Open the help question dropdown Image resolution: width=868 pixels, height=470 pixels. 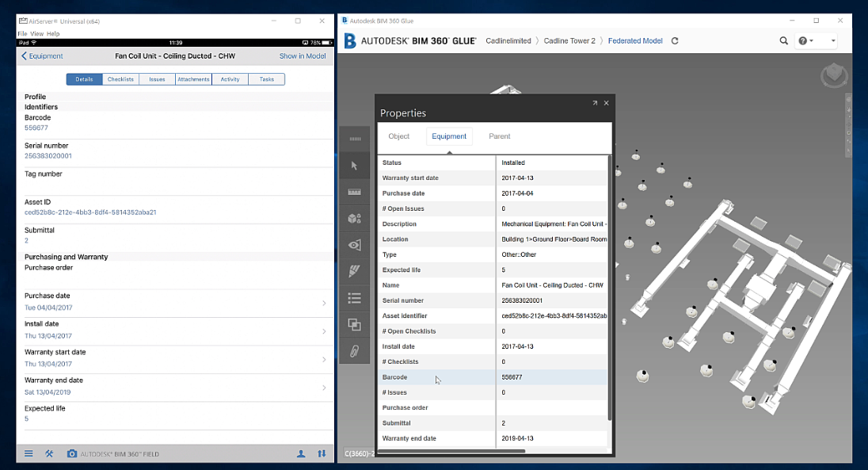pos(805,40)
